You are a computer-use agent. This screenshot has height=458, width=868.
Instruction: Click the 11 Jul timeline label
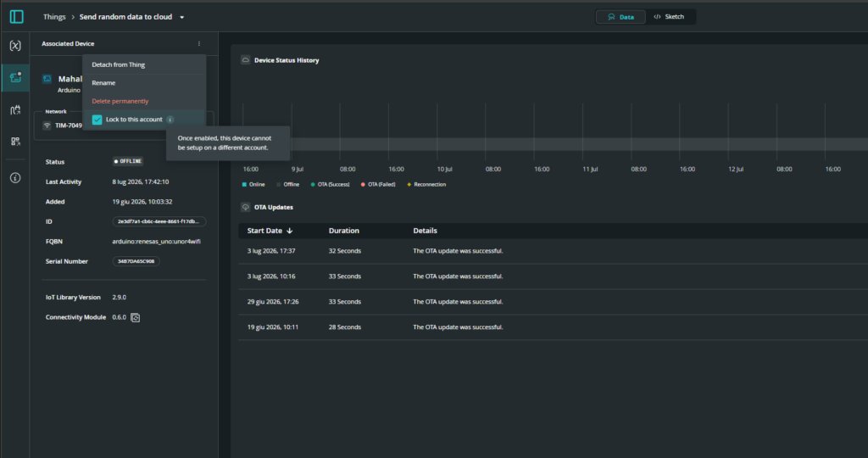[590, 169]
